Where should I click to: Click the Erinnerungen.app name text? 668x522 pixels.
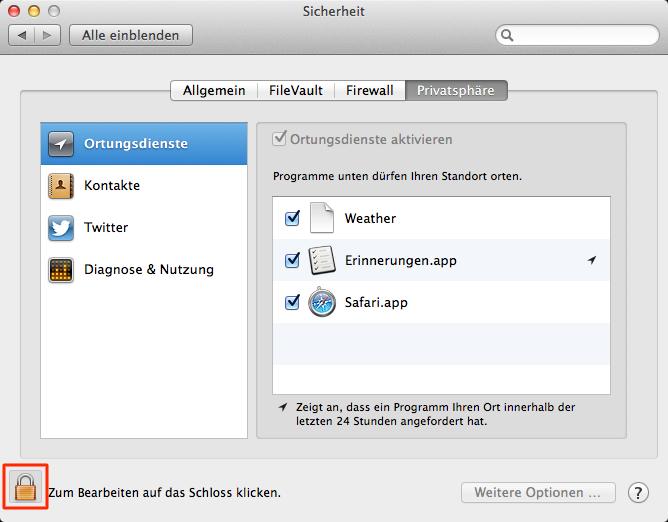click(x=400, y=260)
